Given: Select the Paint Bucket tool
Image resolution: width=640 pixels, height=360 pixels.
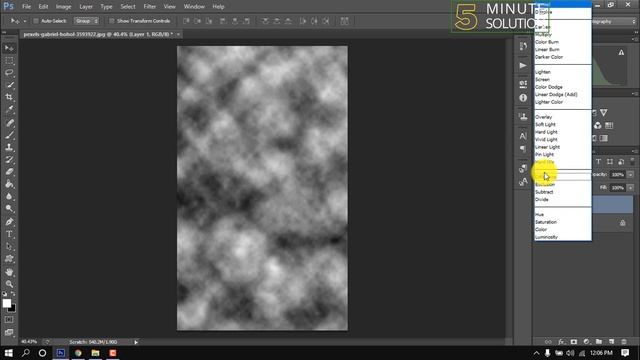Looking at the screenshot, I should (9, 184).
